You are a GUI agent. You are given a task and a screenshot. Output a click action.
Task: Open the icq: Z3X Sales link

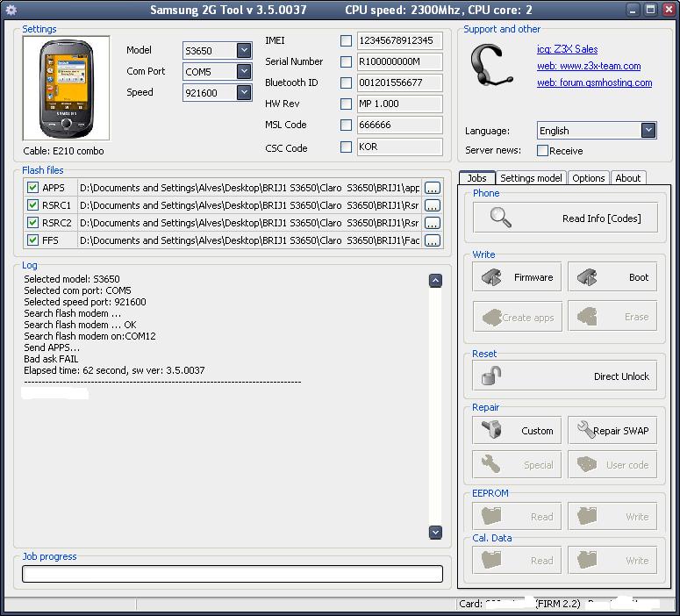point(567,49)
